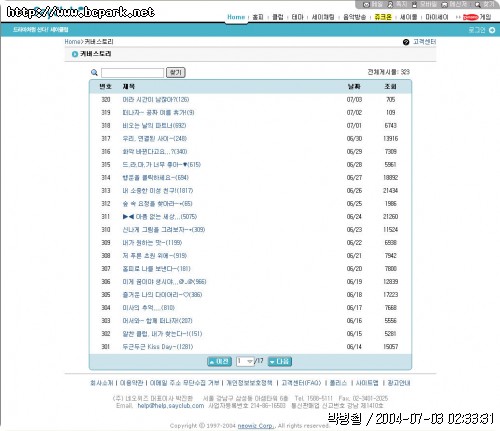500x431 pixels.
Task: Open the mail icon in the top utility bar
Action: pyautogui.click(x=366, y=5)
